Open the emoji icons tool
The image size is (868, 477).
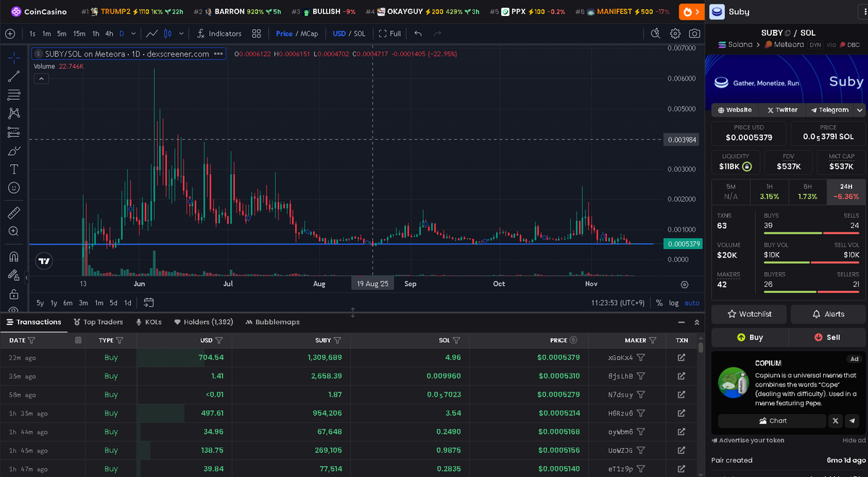coord(14,187)
